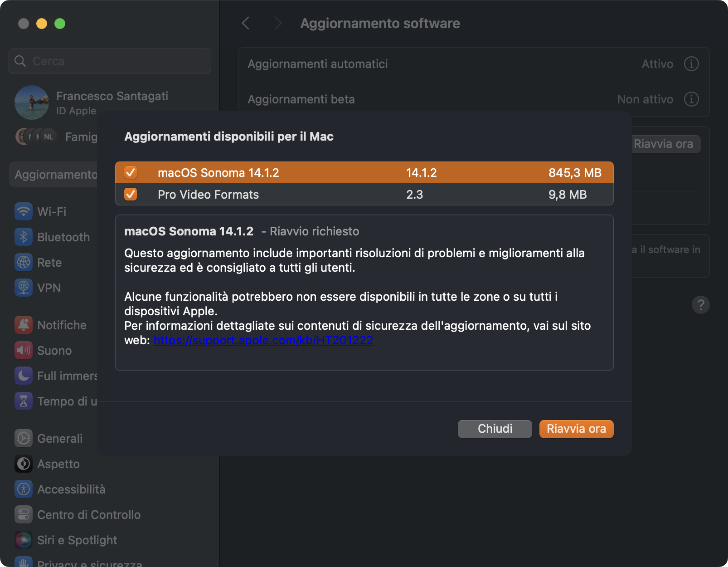Open info for Aggiornamenti beta
The width and height of the screenshot is (728, 567).
tap(691, 99)
